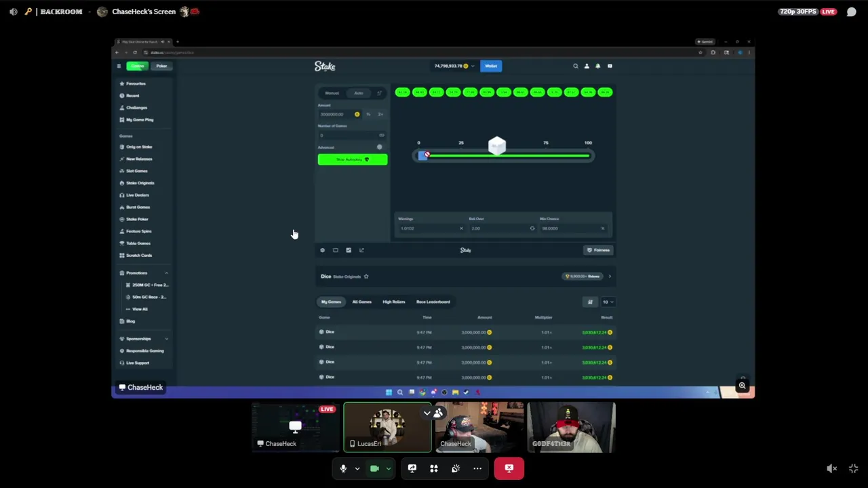Select the Poker tab in Stake
The image size is (868, 488).
[x=161, y=66]
